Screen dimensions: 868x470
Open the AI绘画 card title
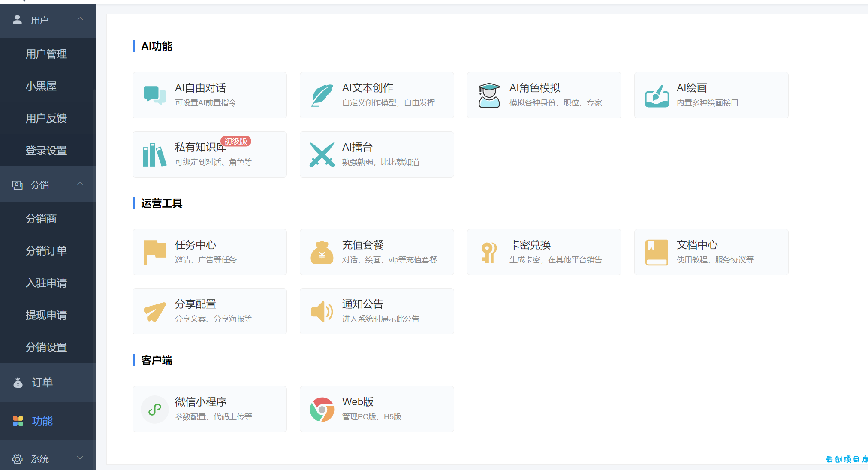pos(692,88)
